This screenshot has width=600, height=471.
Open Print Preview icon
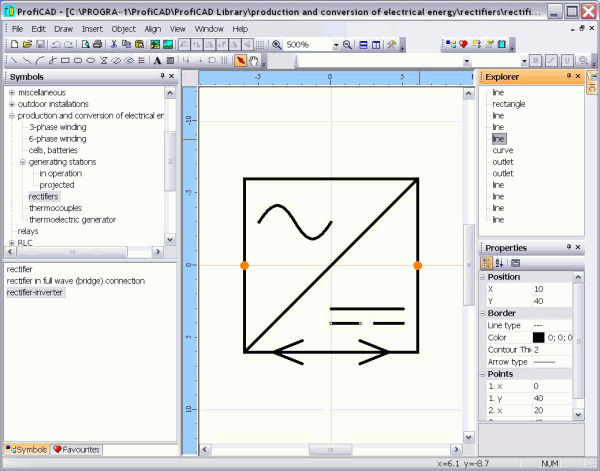(x=85, y=45)
